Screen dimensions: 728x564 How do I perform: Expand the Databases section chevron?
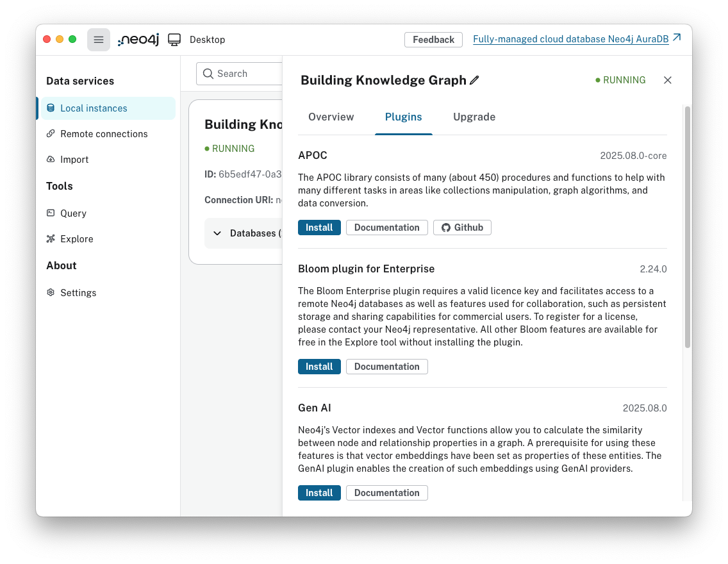[x=217, y=233]
